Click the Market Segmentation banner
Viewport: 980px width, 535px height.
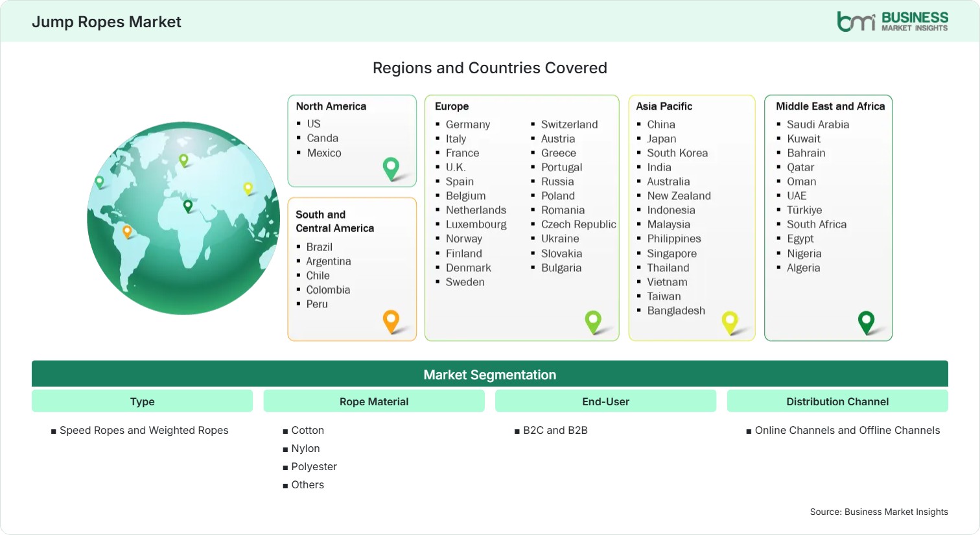click(x=490, y=374)
